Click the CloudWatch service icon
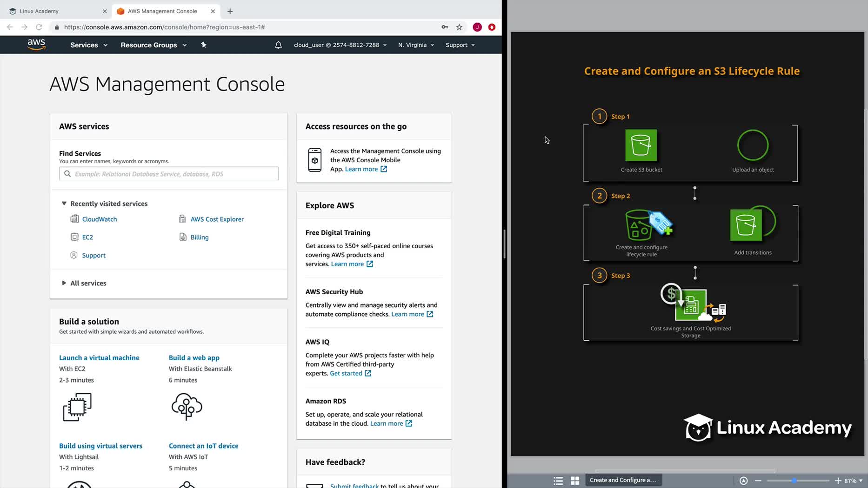 pyautogui.click(x=74, y=219)
